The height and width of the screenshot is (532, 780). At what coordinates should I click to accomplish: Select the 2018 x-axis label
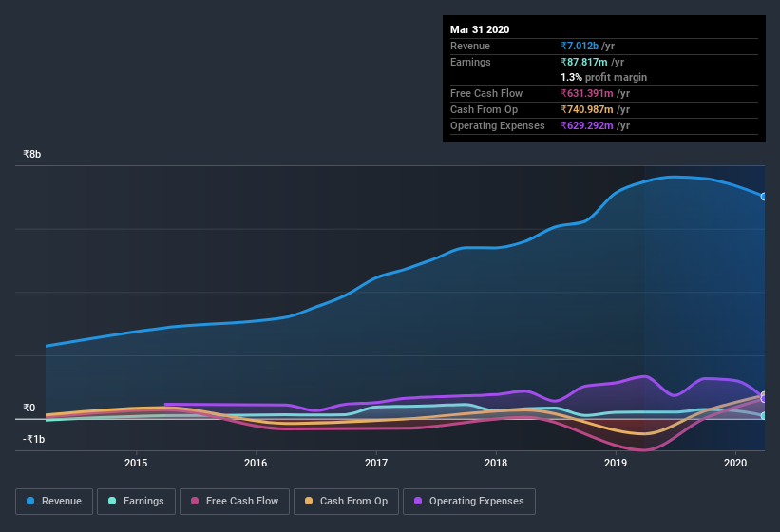496,463
